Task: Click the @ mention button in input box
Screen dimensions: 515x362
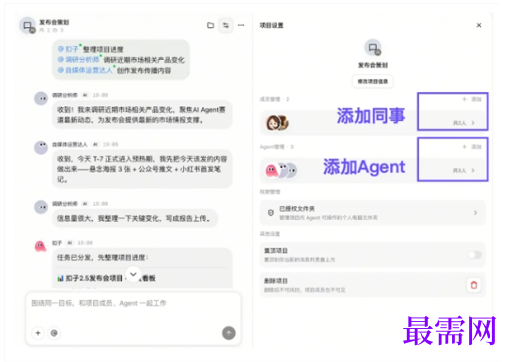Action: click(54, 333)
